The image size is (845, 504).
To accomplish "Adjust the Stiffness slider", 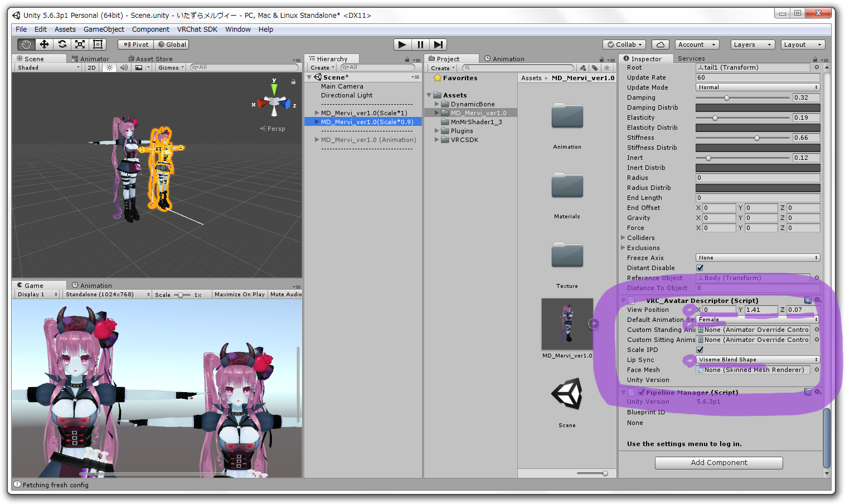I will point(743,138).
